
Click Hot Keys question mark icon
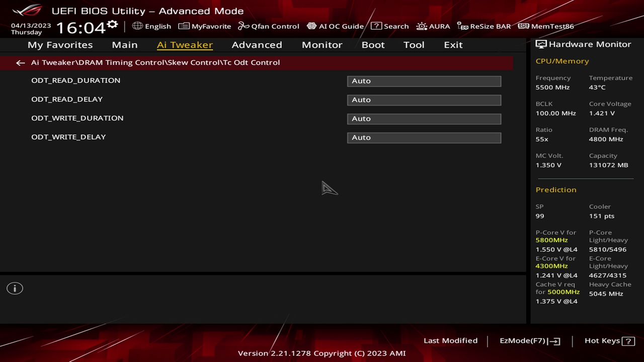(628, 341)
